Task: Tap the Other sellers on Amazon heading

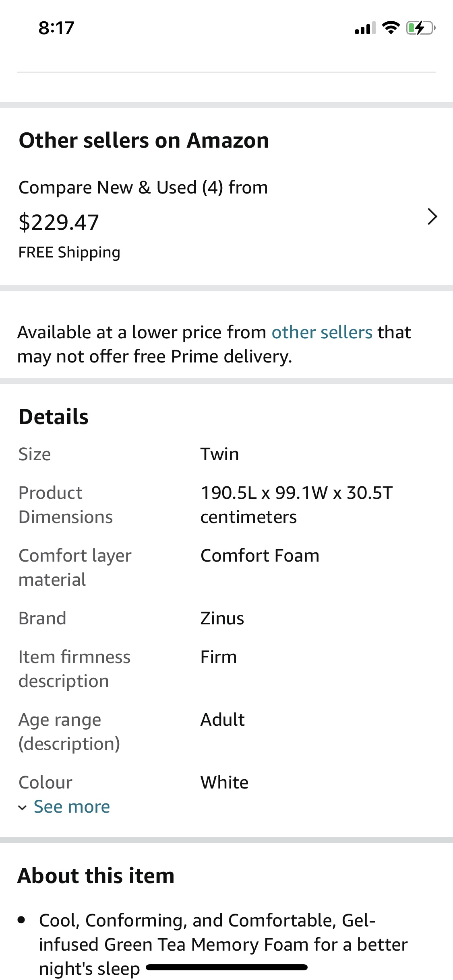Action: pos(144,140)
